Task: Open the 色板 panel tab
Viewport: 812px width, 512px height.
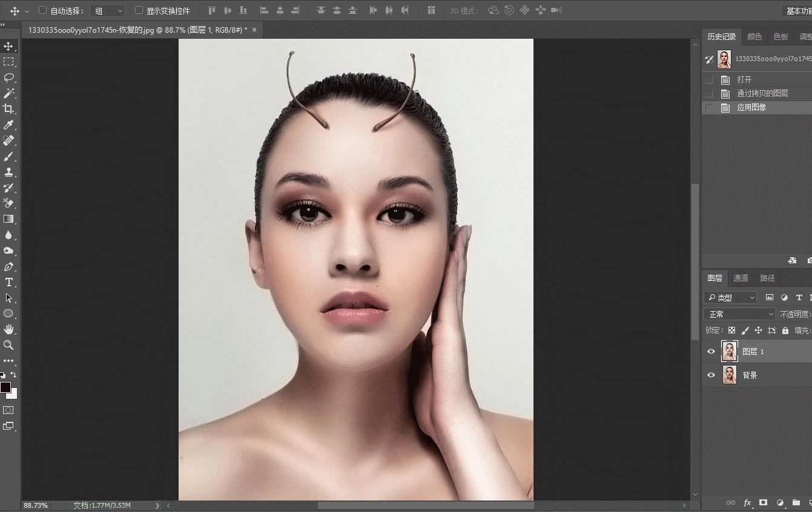Action: [x=780, y=36]
